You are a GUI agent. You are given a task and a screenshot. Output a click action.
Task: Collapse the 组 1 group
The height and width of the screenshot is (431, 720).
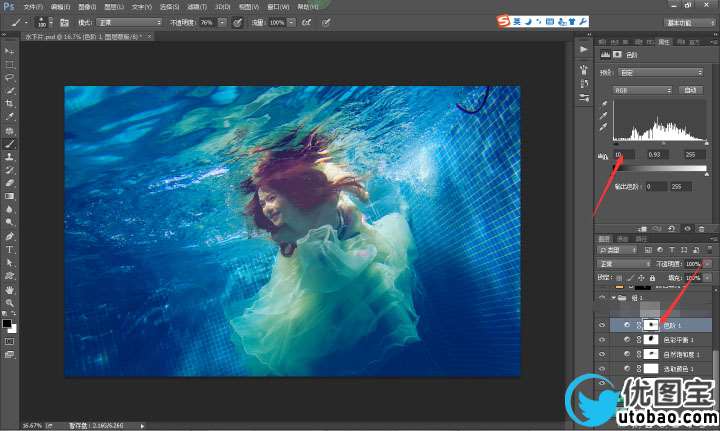coord(613,298)
